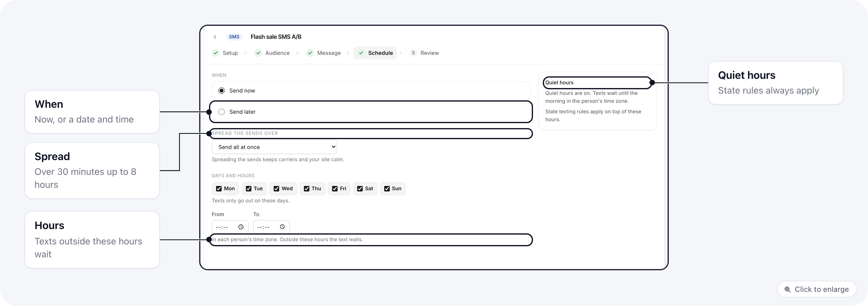Uncheck the Tue day checkbox
Screen dimensions: 868x306
point(248,189)
